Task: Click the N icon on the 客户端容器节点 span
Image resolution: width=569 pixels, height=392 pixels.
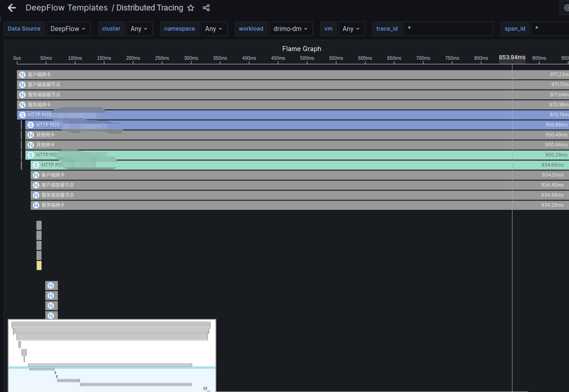Action: (x=22, y=84)
